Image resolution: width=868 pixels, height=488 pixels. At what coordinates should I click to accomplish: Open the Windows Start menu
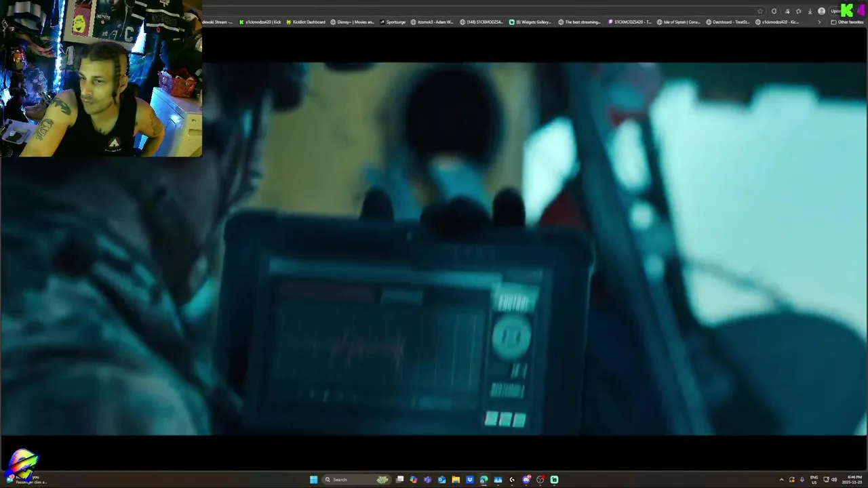point(313,479)
